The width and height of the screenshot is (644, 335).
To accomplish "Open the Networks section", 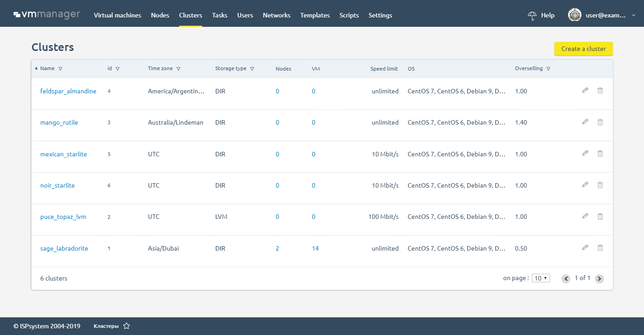I will pos(277,15).
